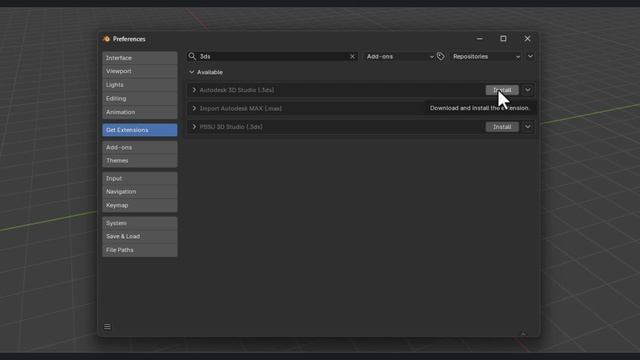Open the Lights preferences section
The height and width of the screenshot is (360, 640).
[x=140, y=85]
